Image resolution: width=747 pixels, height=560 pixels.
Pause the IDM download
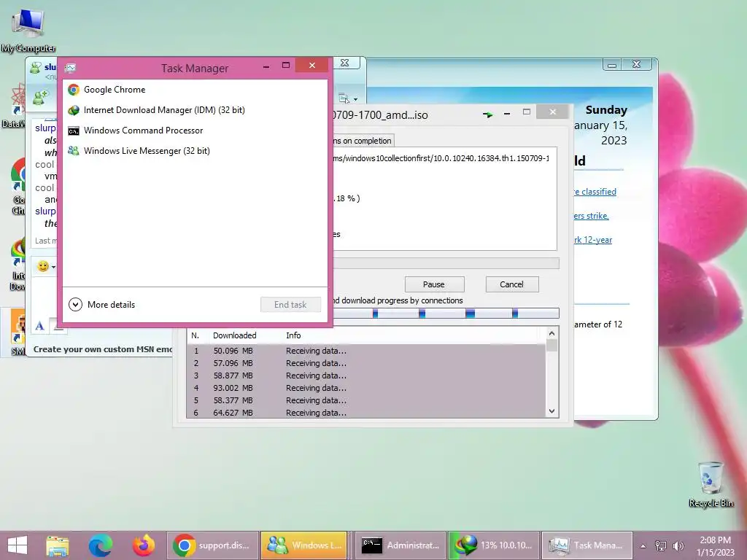click(x=434, y=284)
